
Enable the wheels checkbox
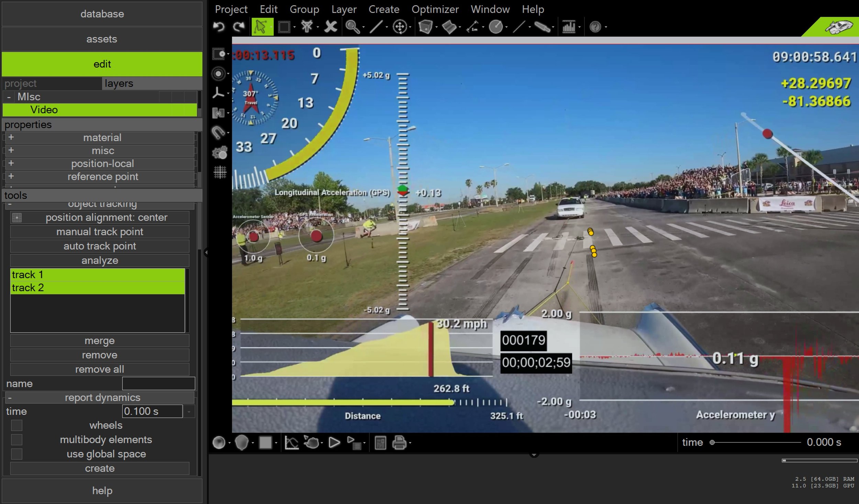coord(16,425)
